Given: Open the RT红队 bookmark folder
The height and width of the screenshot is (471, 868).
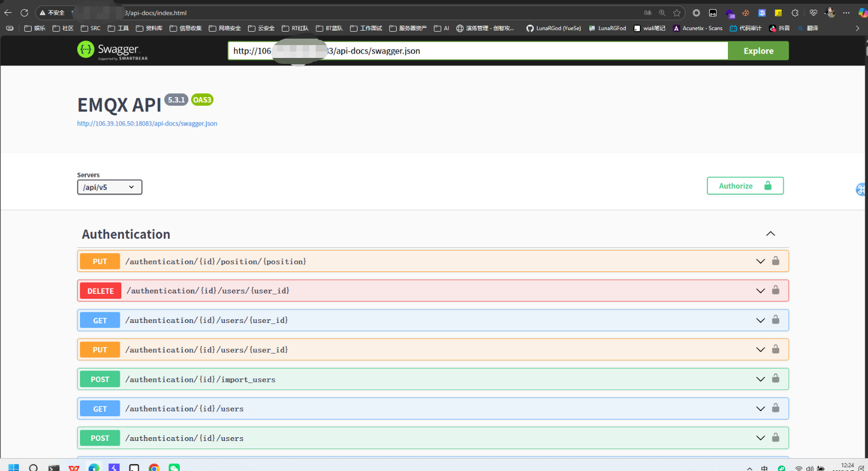Looking at the screenshot, I should [x=295, y=28].
